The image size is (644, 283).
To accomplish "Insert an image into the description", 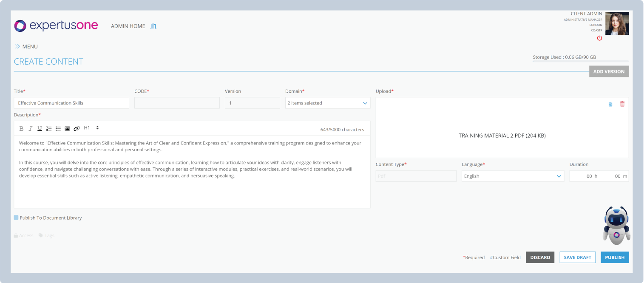I will [x=67, y=128].
